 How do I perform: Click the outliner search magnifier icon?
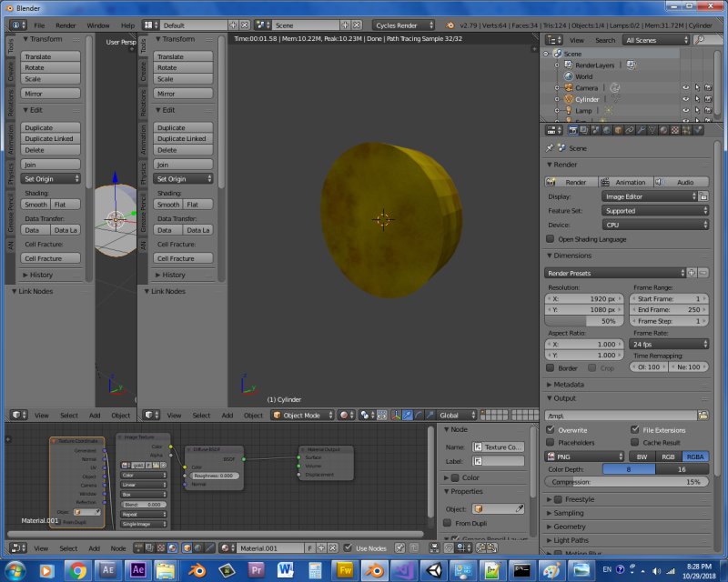click(699, 40)
